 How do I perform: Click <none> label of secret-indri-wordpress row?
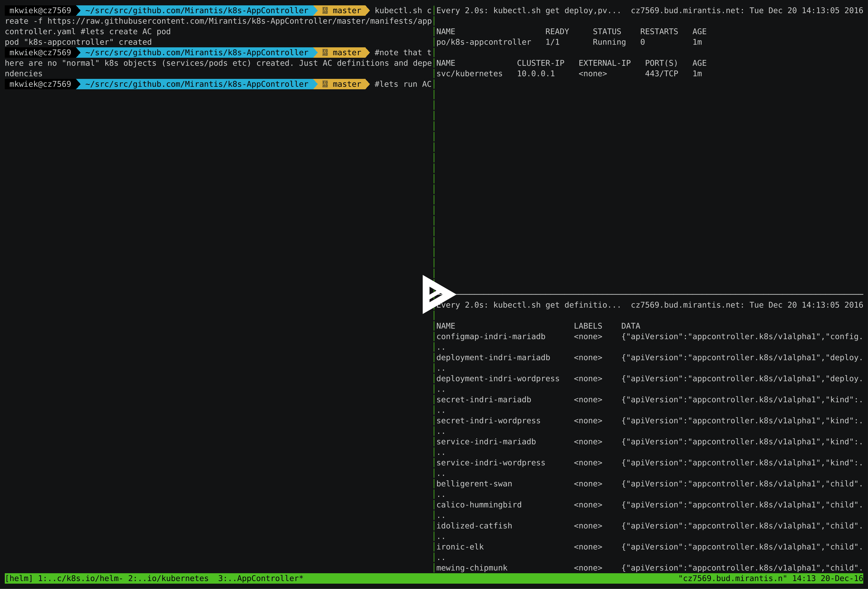click(588, 421)
